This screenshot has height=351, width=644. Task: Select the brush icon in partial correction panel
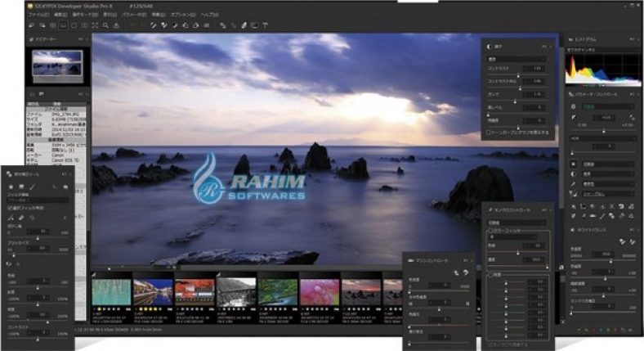tap(30, 187)
